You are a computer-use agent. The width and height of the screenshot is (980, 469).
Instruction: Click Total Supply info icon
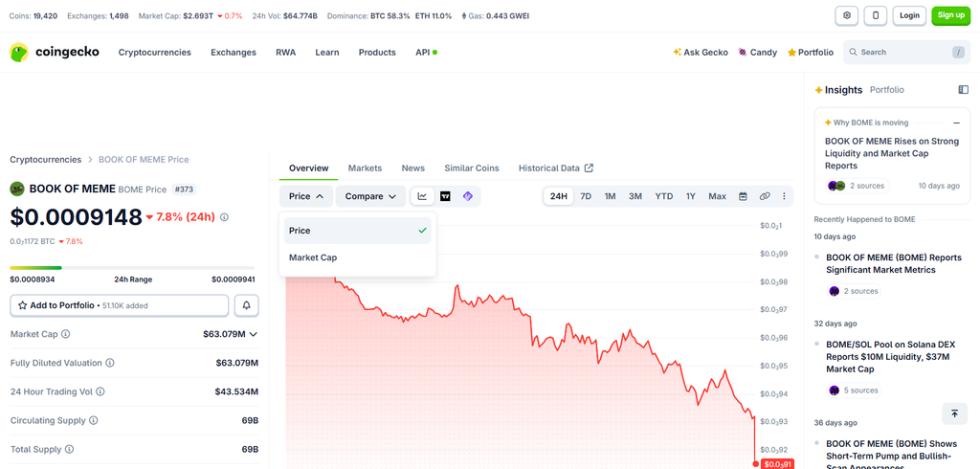click(x=69, y=449)
